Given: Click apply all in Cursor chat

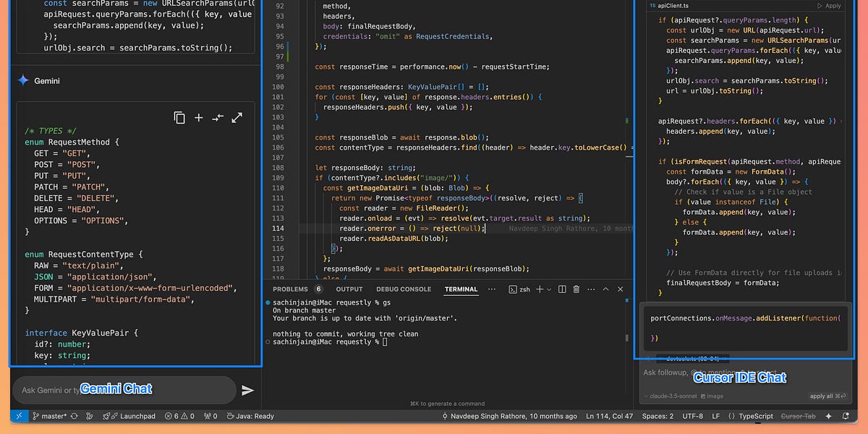Looking at the screenshot, I should coord(823,396).
